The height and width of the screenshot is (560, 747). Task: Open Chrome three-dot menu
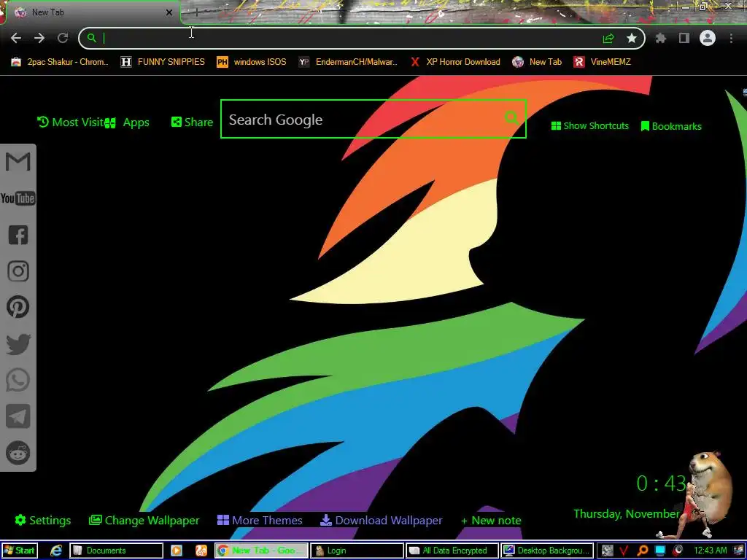(x=731, y=38)
